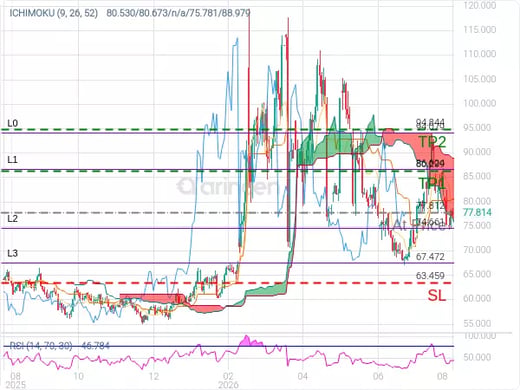The width and height of the screenshot is (520, 390).
Task: Click the current price tag 77.814
Action: click(x=477, y=212)
